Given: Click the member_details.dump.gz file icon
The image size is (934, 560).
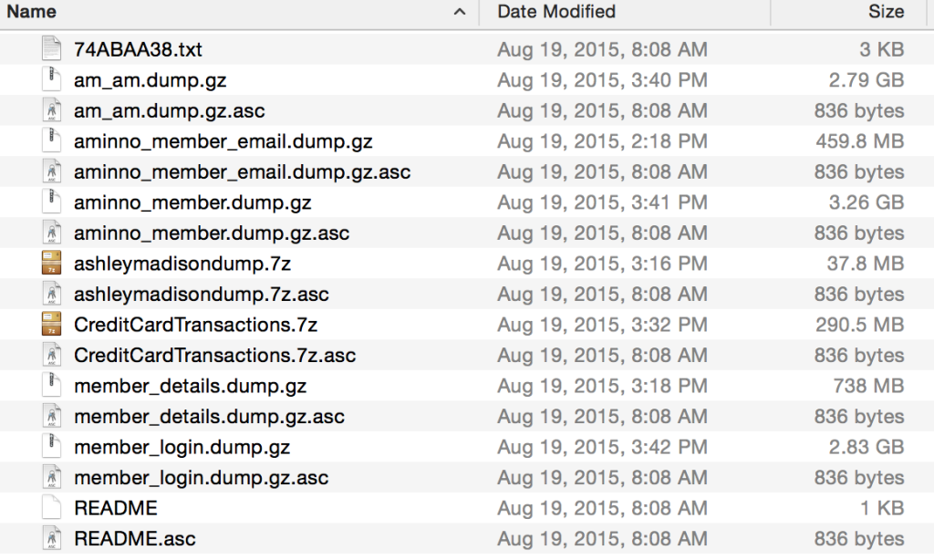Looking at the screenshot, I should (x=51, y=386).
